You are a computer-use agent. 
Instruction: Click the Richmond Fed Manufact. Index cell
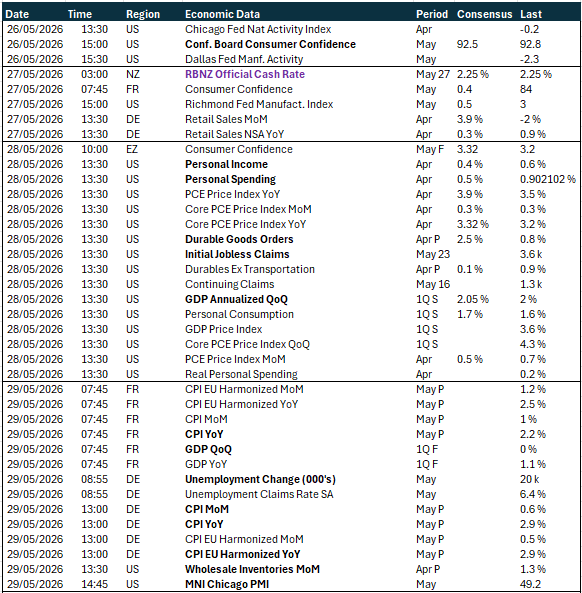(259, 104)
